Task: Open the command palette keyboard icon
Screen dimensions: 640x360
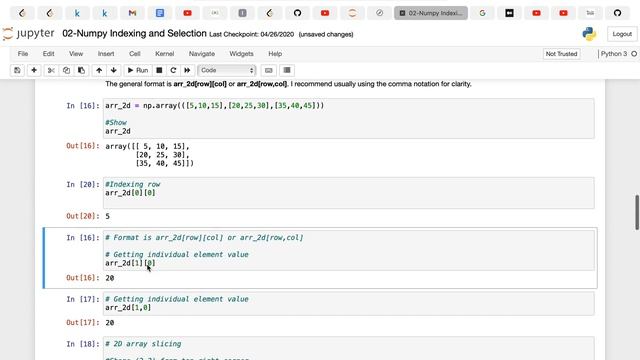Action: tap(269, 70)
